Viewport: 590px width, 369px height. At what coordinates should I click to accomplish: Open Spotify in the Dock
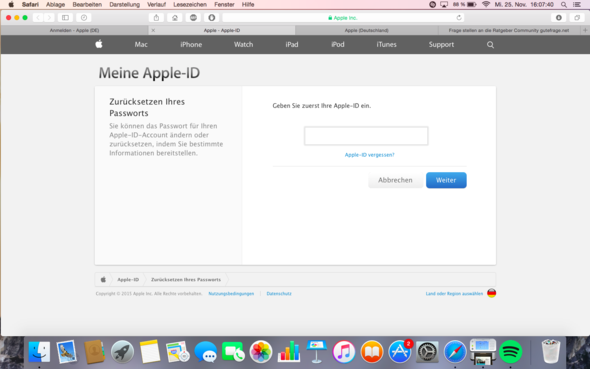[x=510, y=352]
